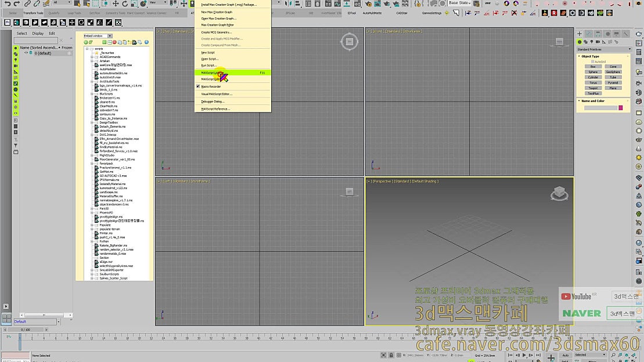Screen dimensions: 644x362
Task: Switch to the Modify panel
Action: 589,34
